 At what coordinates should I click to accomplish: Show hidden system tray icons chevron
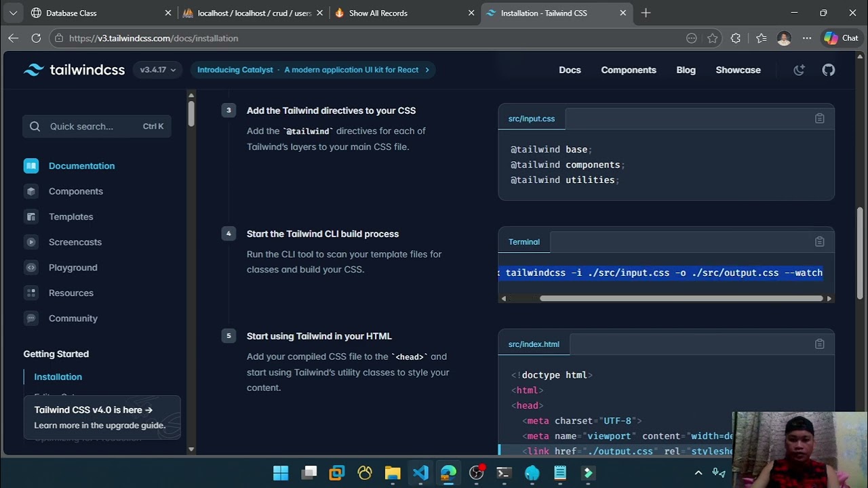698,472
